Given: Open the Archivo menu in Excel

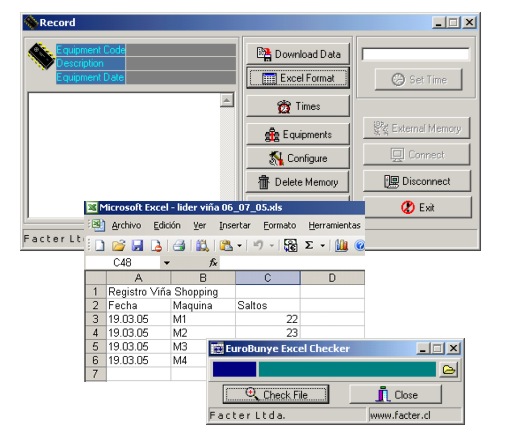Looking at the screenshot, I should coord(126,226).
